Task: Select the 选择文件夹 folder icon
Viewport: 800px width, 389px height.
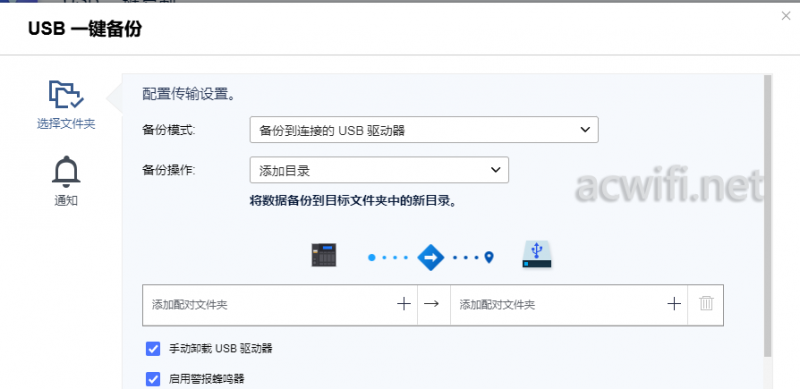Action: [x=66, y=94]
